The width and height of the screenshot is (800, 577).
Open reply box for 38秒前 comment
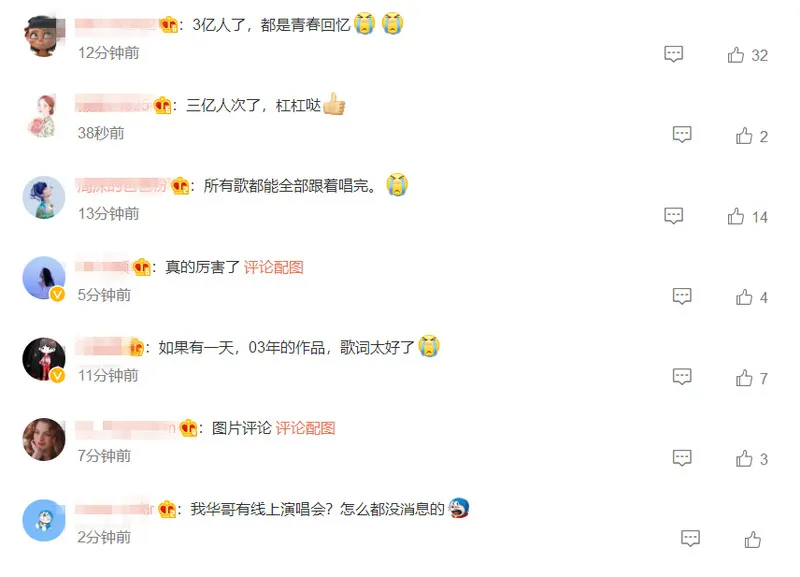[682, 135]
